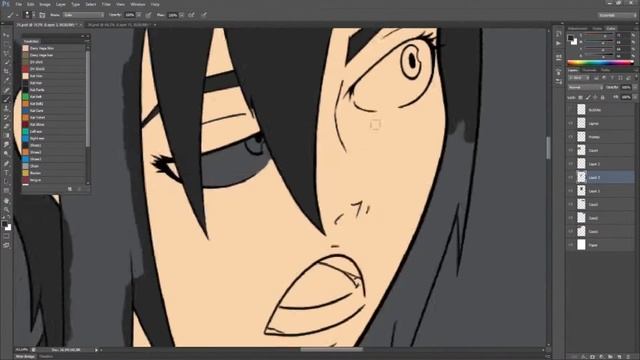Enable airbrush build-up in options bar
Viewport: 640px width, 360px height.
[191, 15]
